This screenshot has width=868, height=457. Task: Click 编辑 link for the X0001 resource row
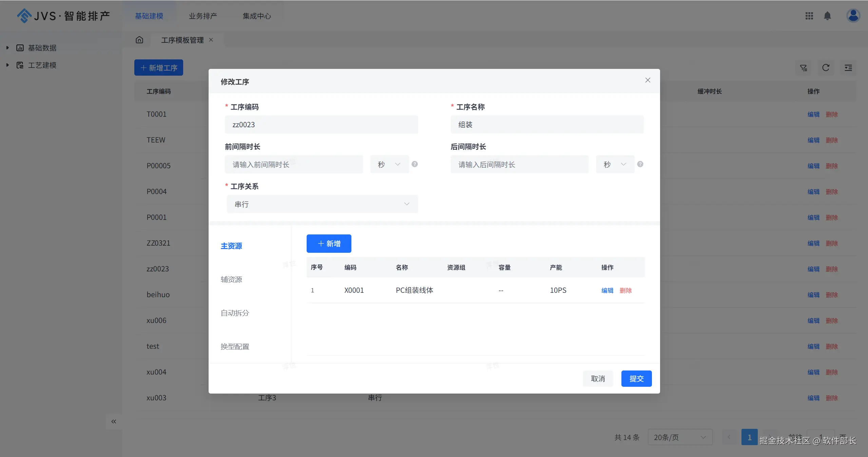(607, 290)
